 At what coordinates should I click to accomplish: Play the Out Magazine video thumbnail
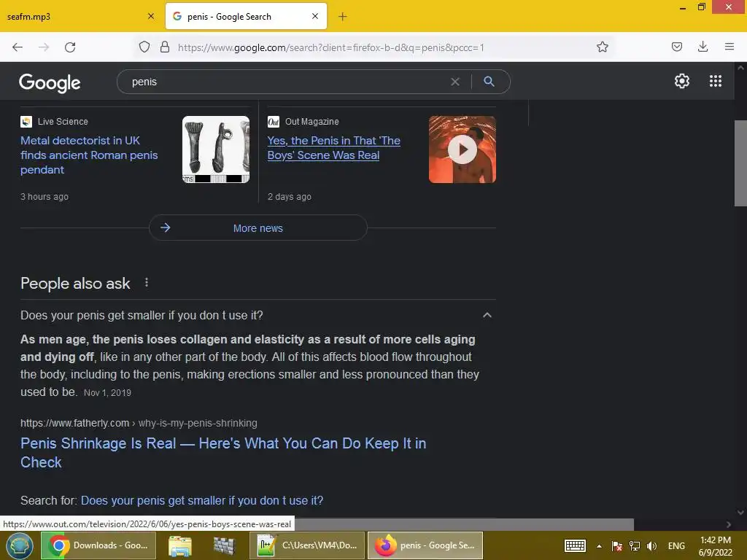tap(462, 149)
